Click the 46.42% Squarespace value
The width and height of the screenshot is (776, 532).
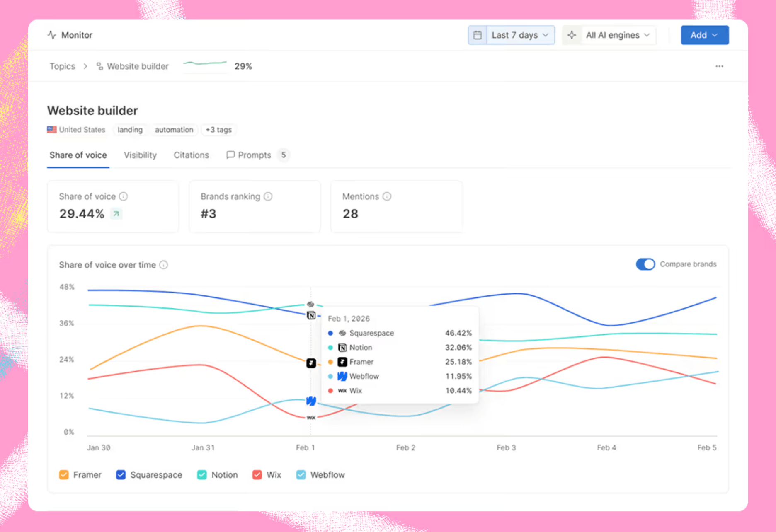(x=458, y=333)
